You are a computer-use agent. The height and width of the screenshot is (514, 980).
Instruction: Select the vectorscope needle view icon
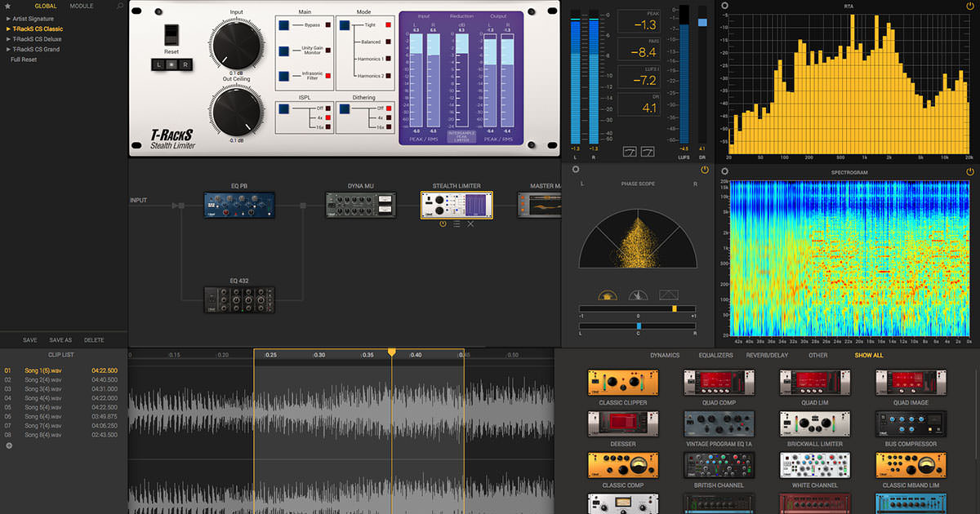tap(638, 295)
